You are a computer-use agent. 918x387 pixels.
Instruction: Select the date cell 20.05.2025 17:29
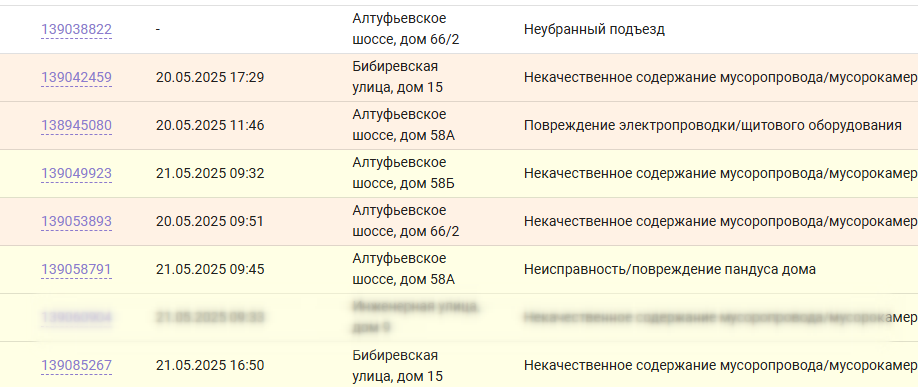pos(210,78)
